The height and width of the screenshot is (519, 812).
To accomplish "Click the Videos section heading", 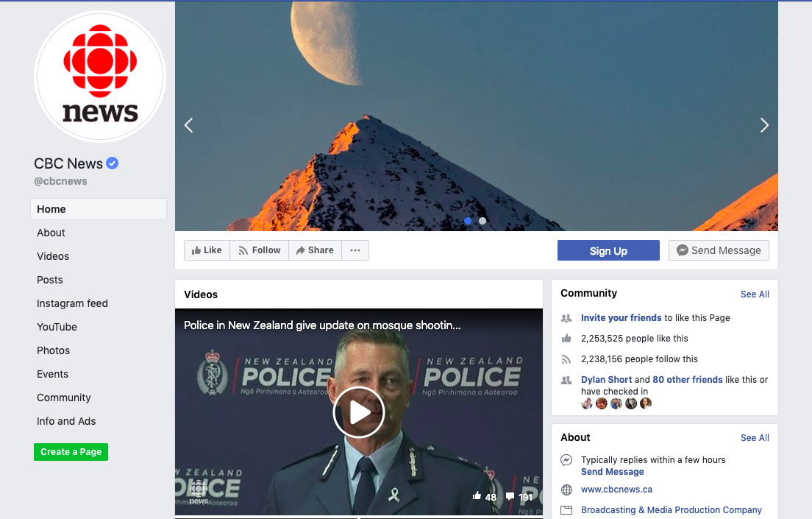I will 201,294.
